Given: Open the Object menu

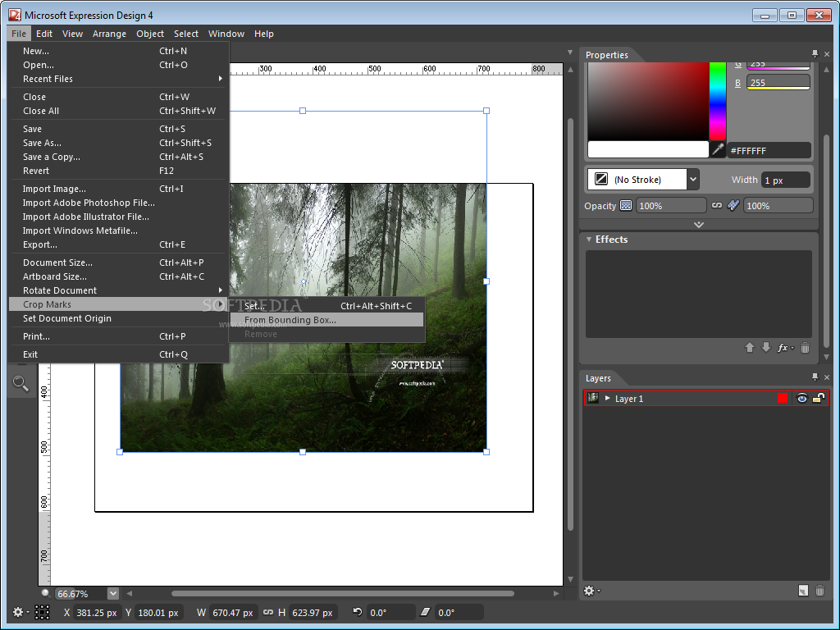Looking at the screenshot, I should tap(150, 34).
